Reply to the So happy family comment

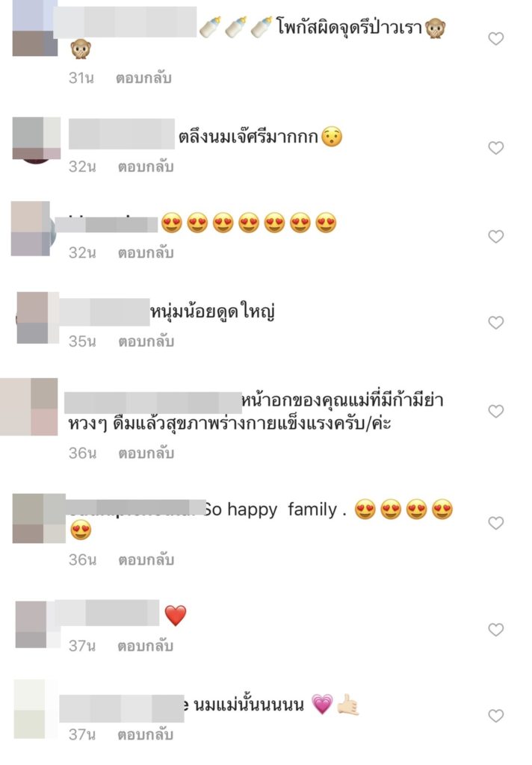146,560
